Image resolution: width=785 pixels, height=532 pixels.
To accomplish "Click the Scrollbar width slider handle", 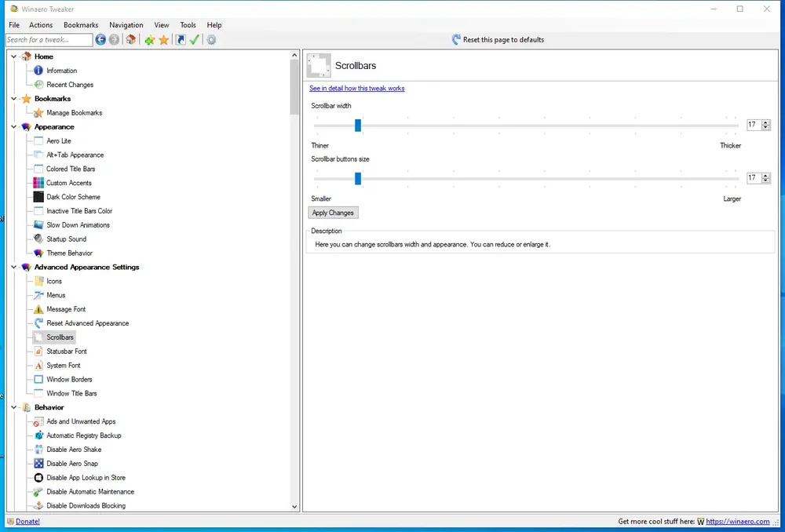I will [x=358, y=125].
